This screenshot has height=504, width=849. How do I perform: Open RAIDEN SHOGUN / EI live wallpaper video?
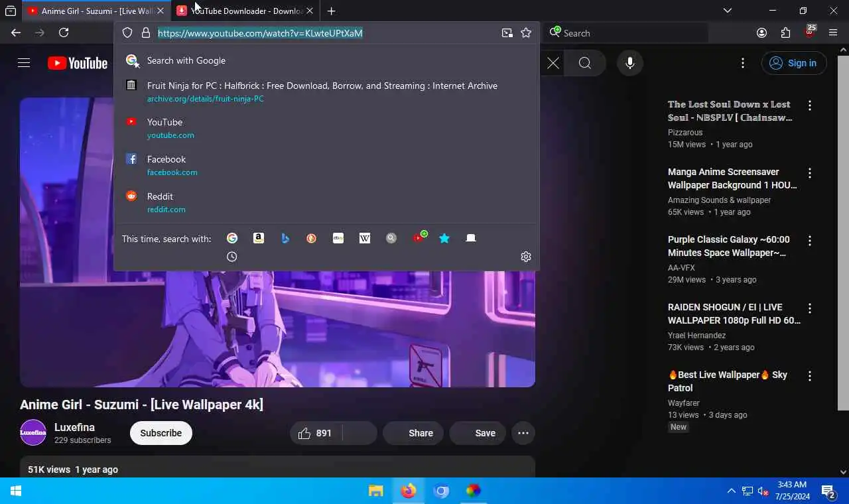734,314
